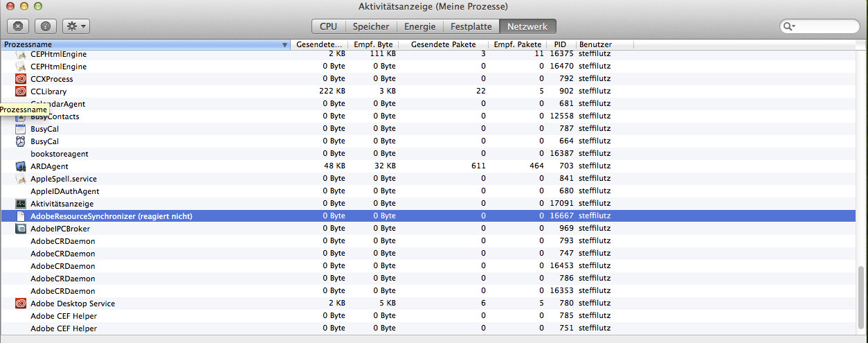
Task: Switch to the CPU tab
Action: pyautogui.click(x=328, y=26)
